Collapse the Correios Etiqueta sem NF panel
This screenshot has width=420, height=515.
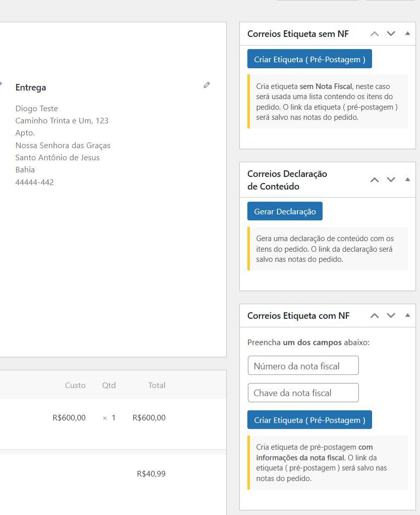pyautogui.click(x=407, y=33)
